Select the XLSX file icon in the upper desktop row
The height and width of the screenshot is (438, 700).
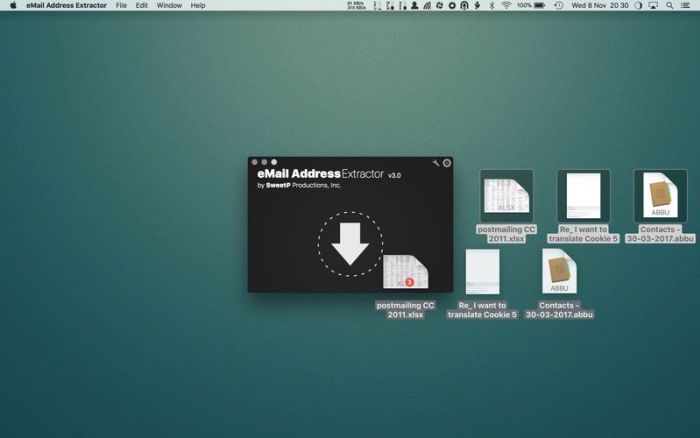(506, 195)
